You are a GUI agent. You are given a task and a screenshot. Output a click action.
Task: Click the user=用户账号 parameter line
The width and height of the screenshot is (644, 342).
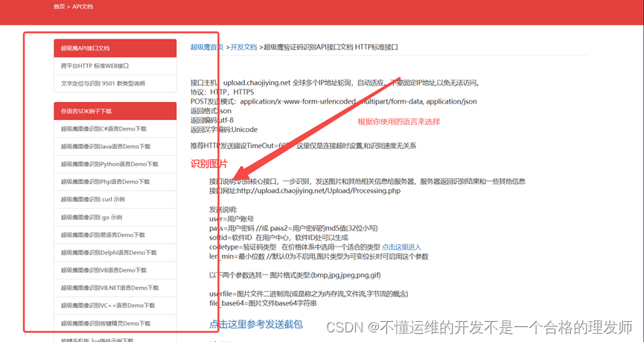pyautogui.click(x=232, y=218)
